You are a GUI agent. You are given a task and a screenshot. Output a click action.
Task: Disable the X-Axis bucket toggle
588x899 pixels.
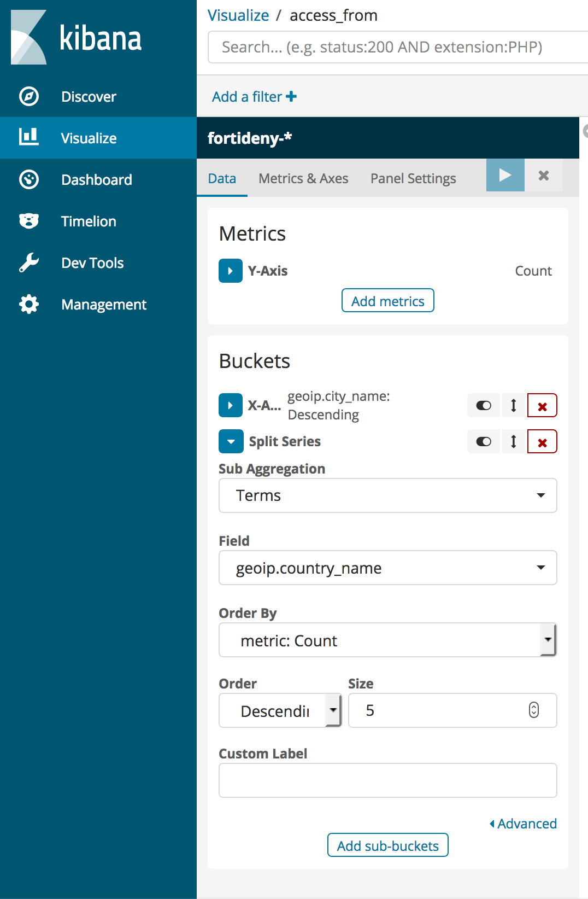pos(484,406)
